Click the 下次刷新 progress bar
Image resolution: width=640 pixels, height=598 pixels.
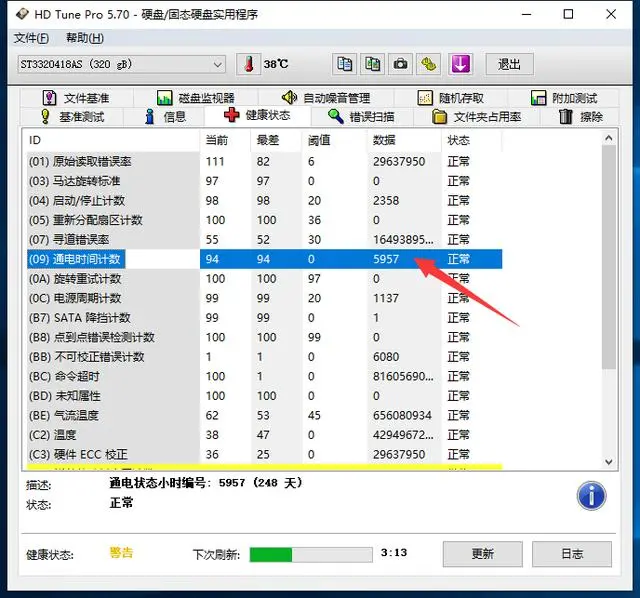[x=311, y=555]
